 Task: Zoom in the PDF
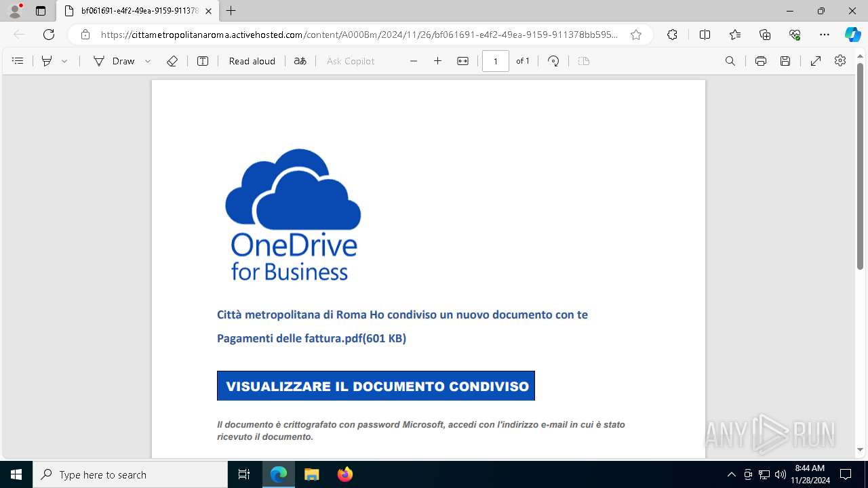(438, 61)
